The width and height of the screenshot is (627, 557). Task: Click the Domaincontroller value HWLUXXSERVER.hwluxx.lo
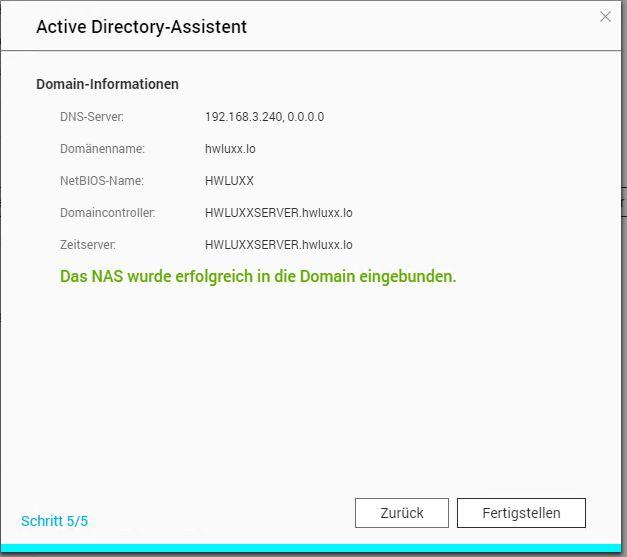[278, 213]
